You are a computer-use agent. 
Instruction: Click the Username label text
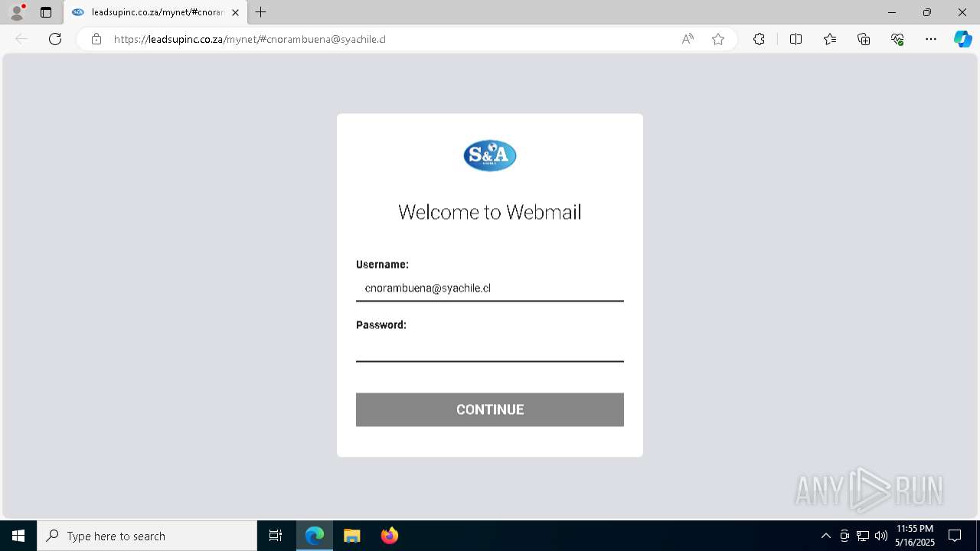click(382, 264)
